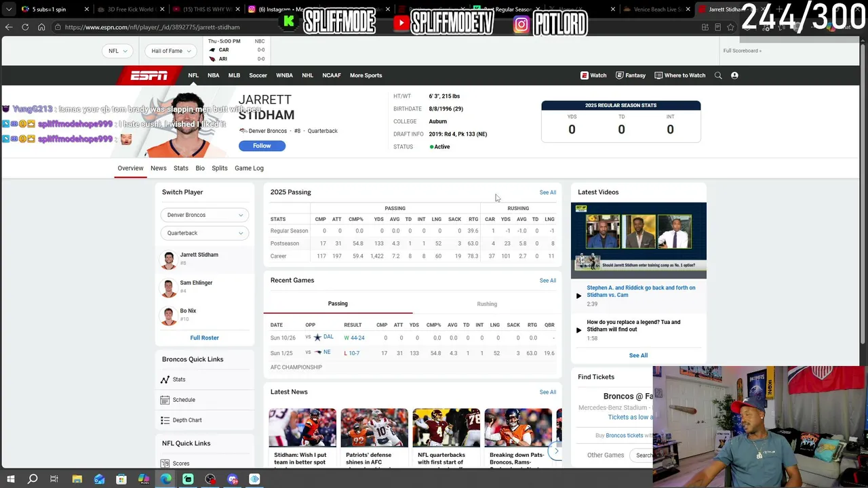The height and width of the screenshot is (488, 868).
Task: Open the WNBA menu in ESPN navigation
Action: [x=284, y=75]
